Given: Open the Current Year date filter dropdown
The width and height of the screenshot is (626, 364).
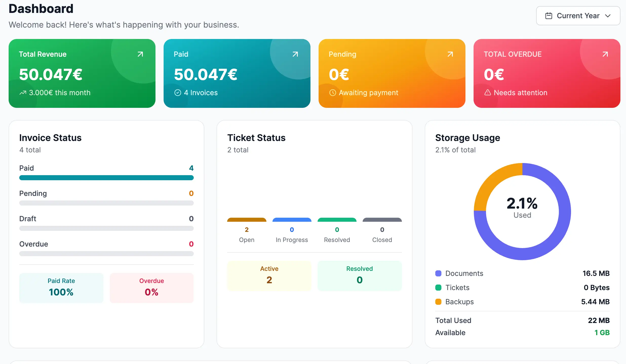Looking at the screenshot, I should click(578, 15).
